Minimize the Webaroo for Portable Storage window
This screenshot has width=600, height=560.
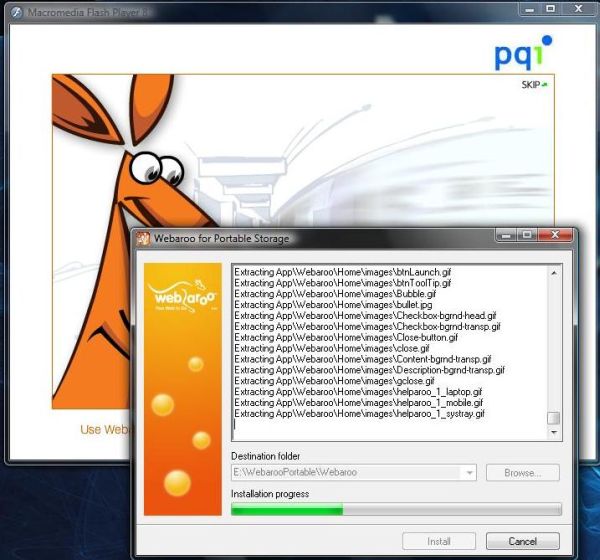pos(506,235)
